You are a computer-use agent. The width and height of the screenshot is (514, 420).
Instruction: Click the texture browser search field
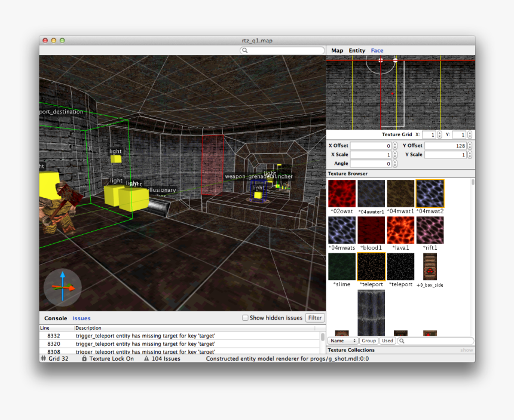436,341
